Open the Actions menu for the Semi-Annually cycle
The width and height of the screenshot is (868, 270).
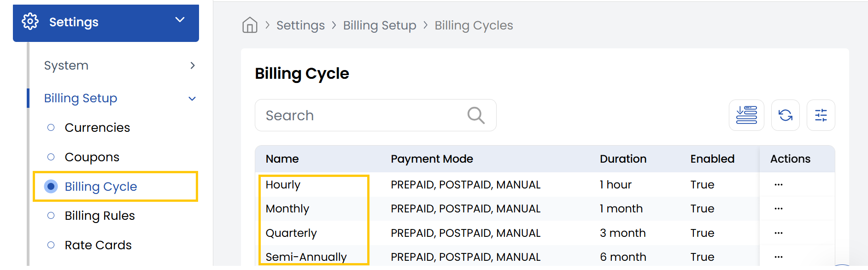click(778, 257)
